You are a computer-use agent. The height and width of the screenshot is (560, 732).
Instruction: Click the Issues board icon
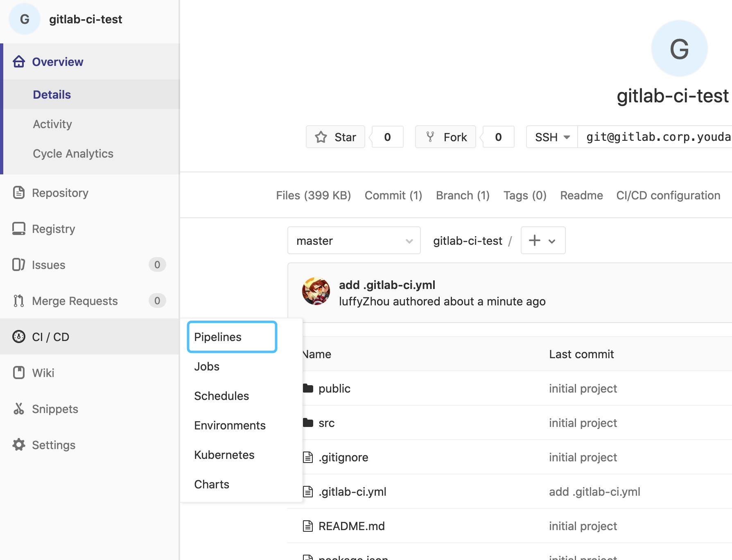pyautogui.click(x=19, y=264)
